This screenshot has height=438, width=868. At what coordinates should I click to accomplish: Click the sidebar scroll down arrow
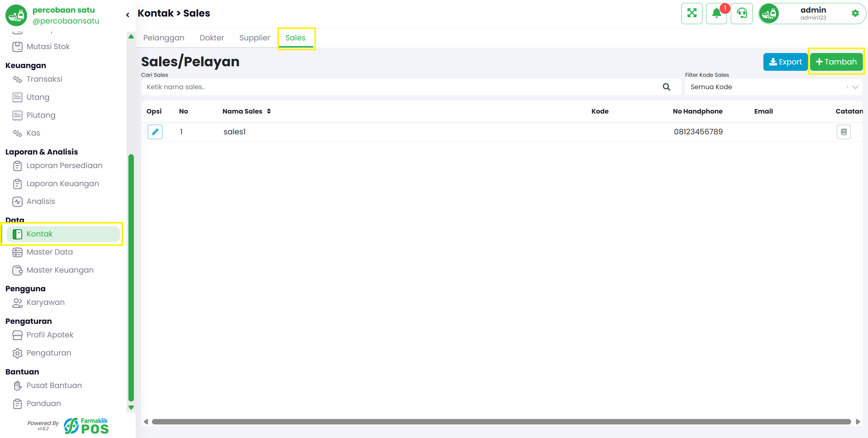(x=131, y=407)
